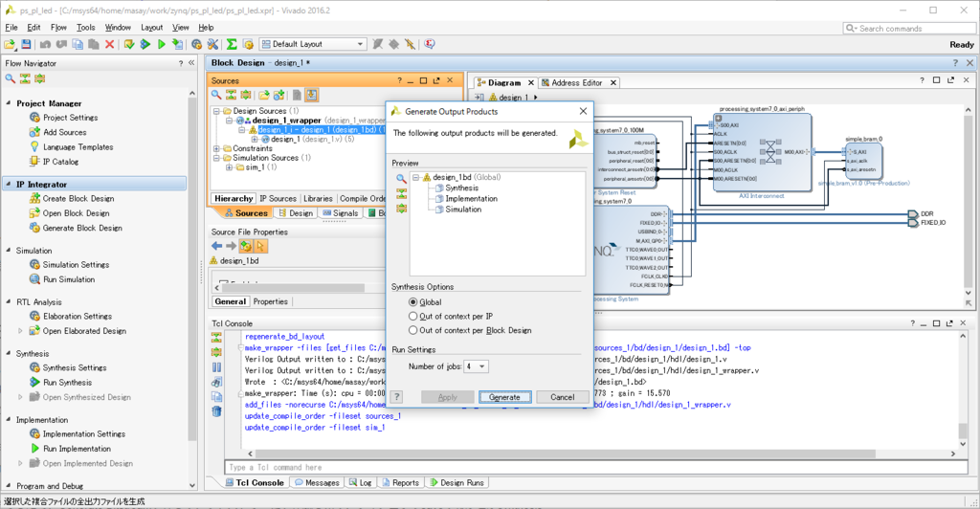Select the Simulation item in the dialog preview

(463, 210)
